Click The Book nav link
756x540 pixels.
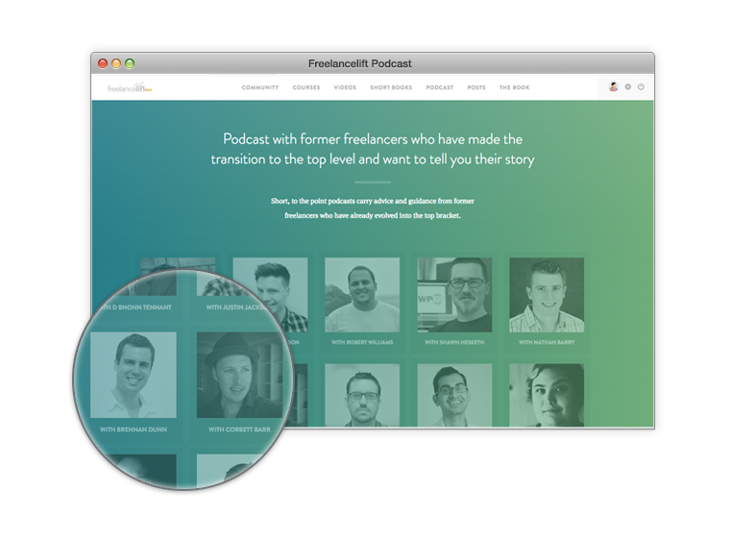[x=514, y=87]
